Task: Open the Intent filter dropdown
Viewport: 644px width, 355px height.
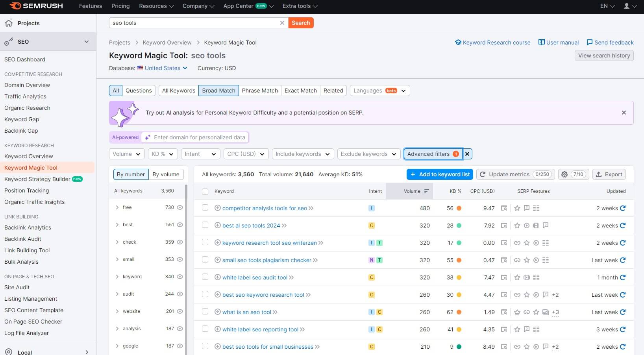Action: 200,154
